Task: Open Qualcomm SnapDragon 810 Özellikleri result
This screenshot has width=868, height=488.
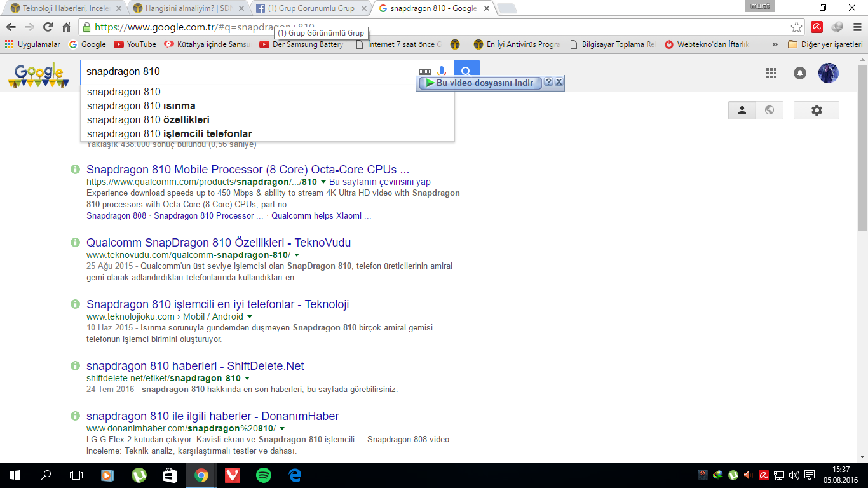Action: click(219, 243)
